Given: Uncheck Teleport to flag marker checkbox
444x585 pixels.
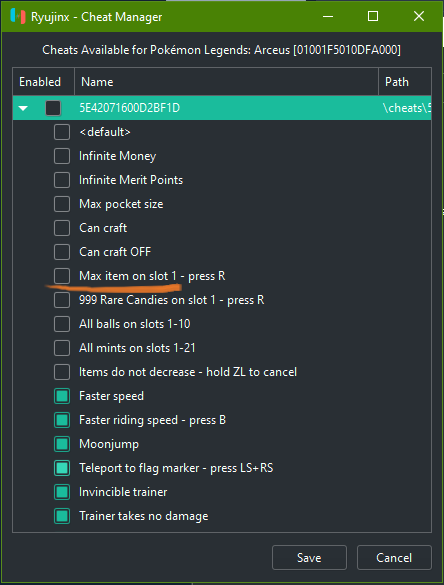Looking at the screenshot, I should (x=62, y=468).
